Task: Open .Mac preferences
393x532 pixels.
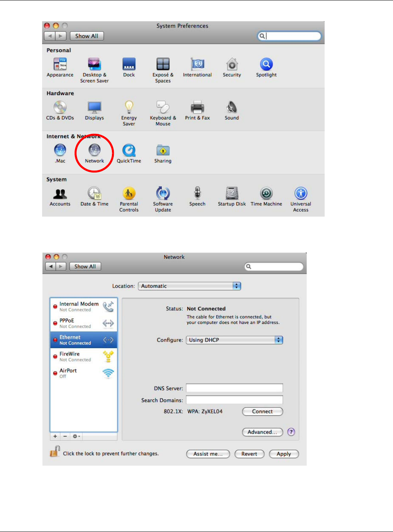Action: pyautogui.click(x=60, y=153)
